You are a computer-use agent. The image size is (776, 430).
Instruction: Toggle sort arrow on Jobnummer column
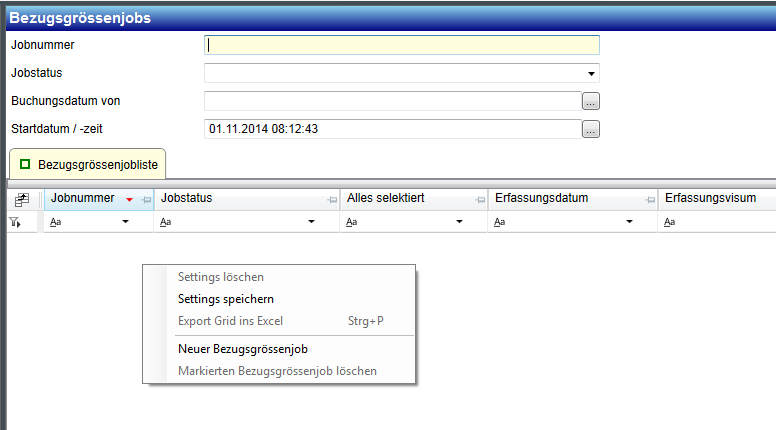point(129,200)
